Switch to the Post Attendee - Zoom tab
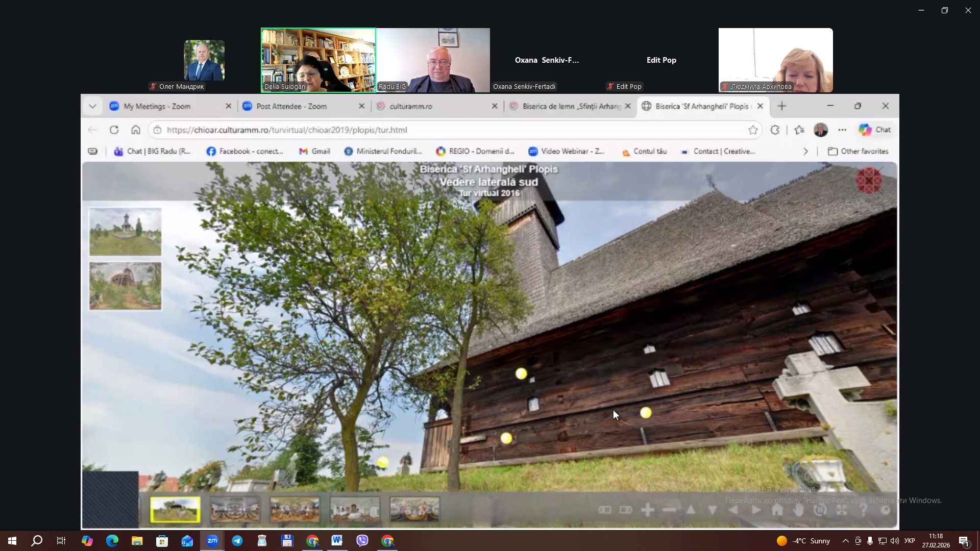Image resolution: width=980 pixels, height=551 pixels. point(291,106)
